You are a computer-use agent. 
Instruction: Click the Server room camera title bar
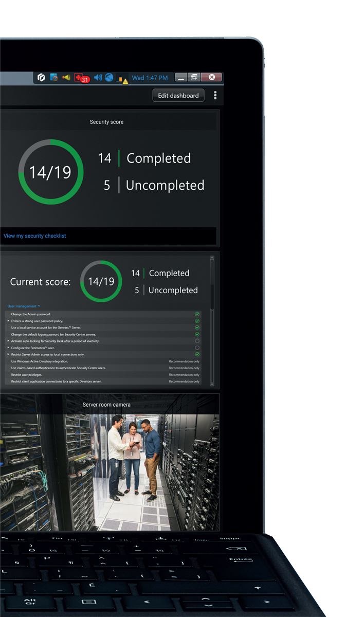click(110, 405)
